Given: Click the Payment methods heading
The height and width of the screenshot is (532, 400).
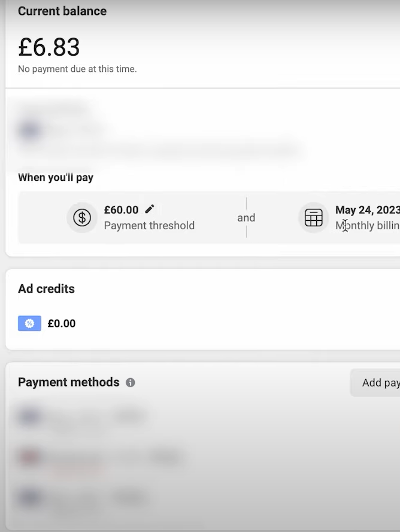Looking at the screenshot, I should click(69, 382).
